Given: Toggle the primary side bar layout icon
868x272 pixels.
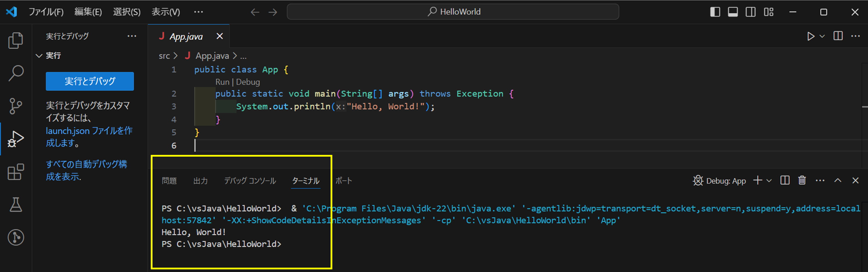Looking at the screenshot, I should 715,12.
